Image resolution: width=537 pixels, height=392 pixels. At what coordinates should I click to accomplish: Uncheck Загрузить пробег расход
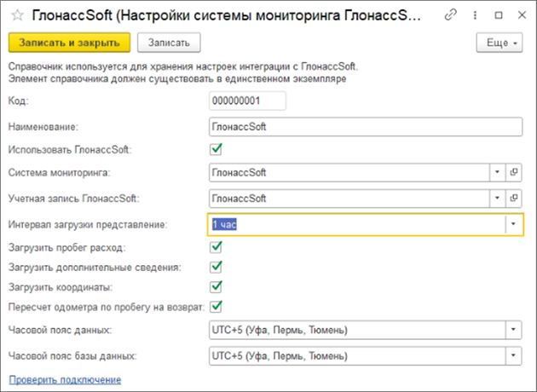coord(216,247)
